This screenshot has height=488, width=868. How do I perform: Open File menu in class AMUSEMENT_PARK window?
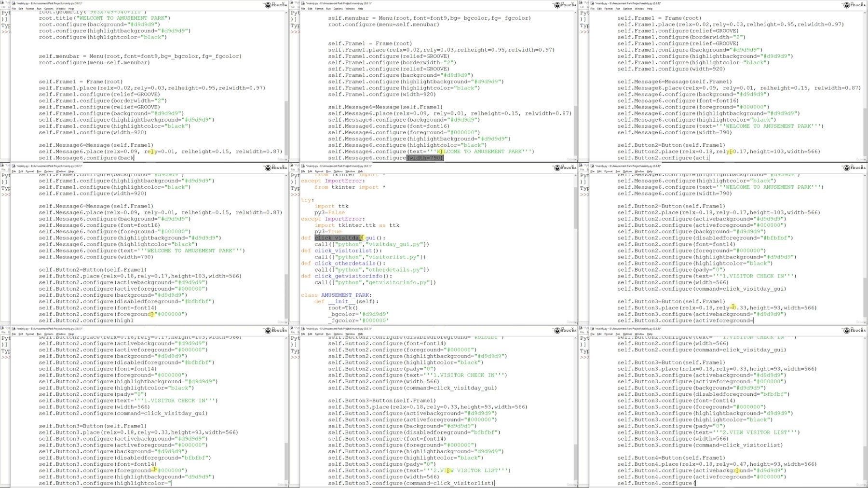tap(303, 171)
